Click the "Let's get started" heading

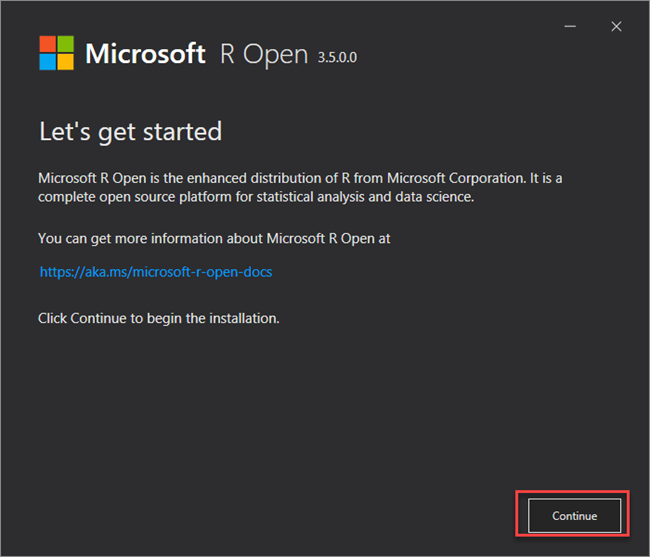(130, 132)
